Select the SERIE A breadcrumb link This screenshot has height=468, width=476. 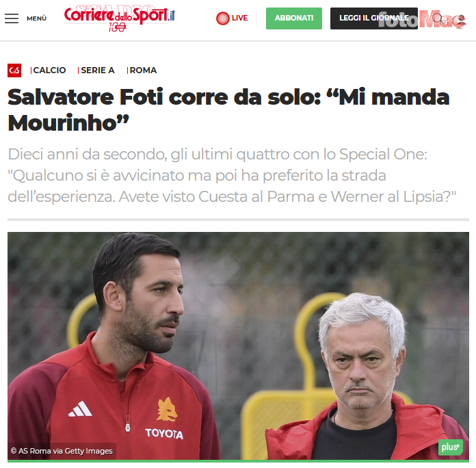coord(97,70)
